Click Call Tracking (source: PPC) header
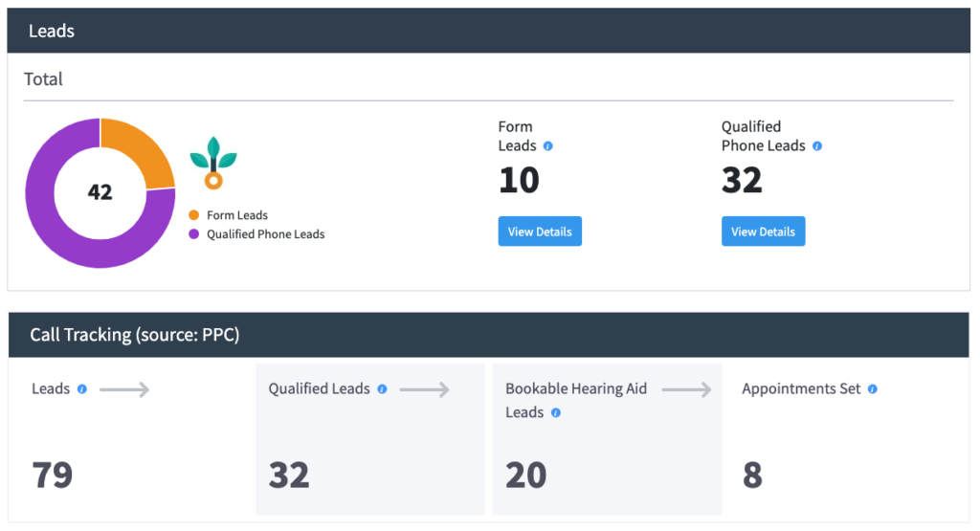The image size is (980, 531). point(489,335)
